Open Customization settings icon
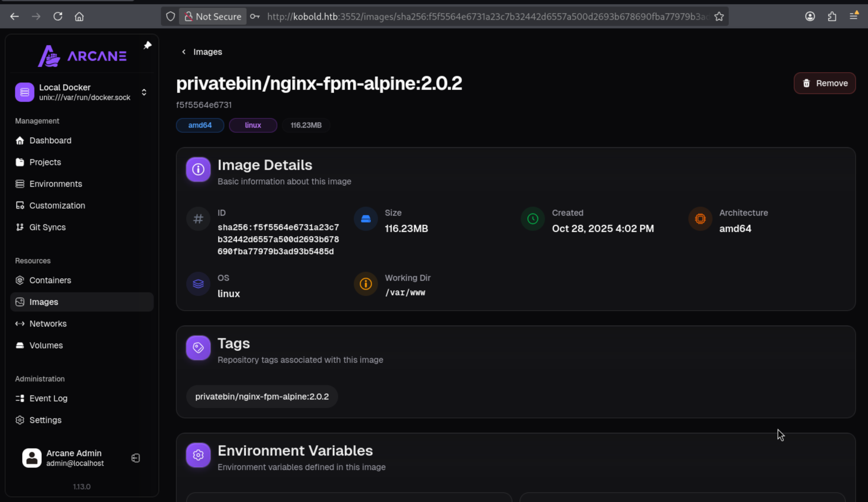The width and height of the screenshot is (868, 502). (x=20, y=206)
